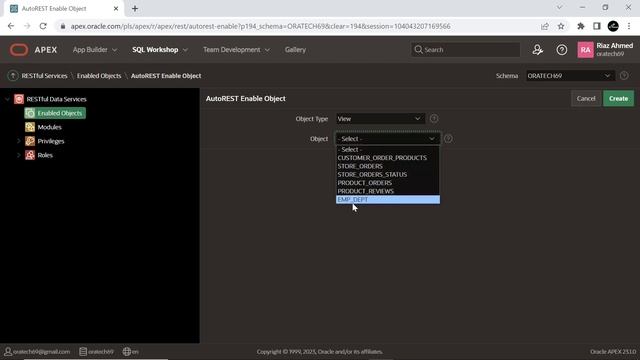Open the App Builder dropdown menu
640x360 pixels.
click(x=95, y=50)
